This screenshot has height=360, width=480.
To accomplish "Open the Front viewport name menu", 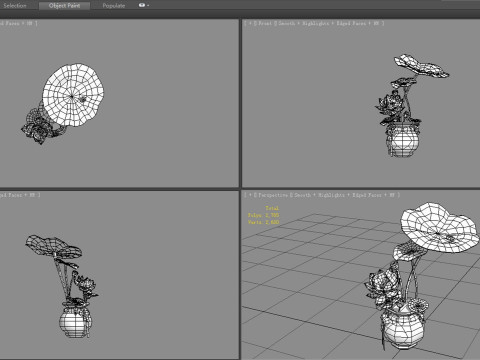I will 265,23.
